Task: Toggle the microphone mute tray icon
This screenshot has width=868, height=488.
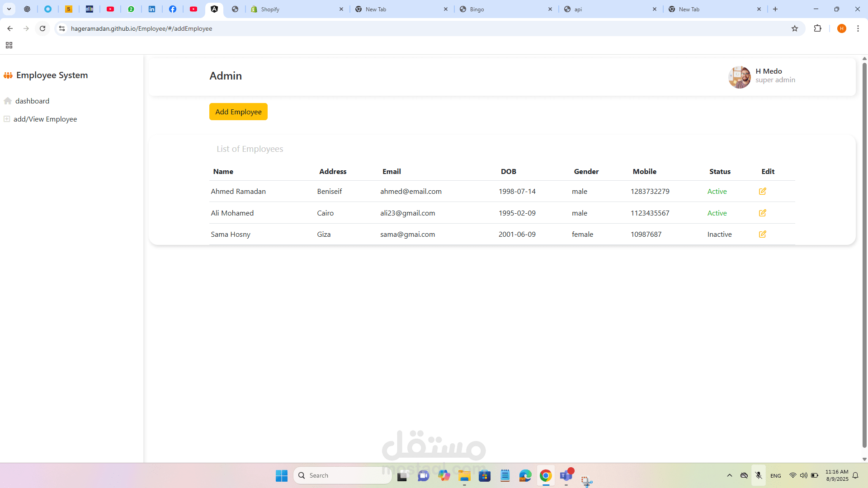Action: point(759,475)
